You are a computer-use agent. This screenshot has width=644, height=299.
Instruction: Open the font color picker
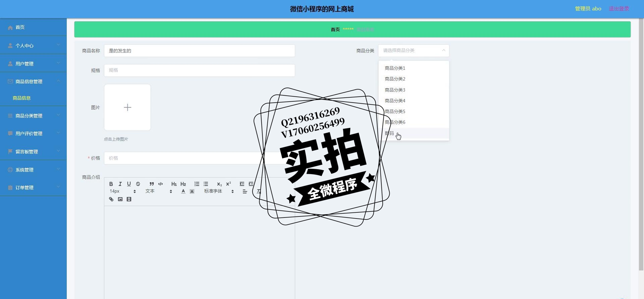tap(183, 191)
